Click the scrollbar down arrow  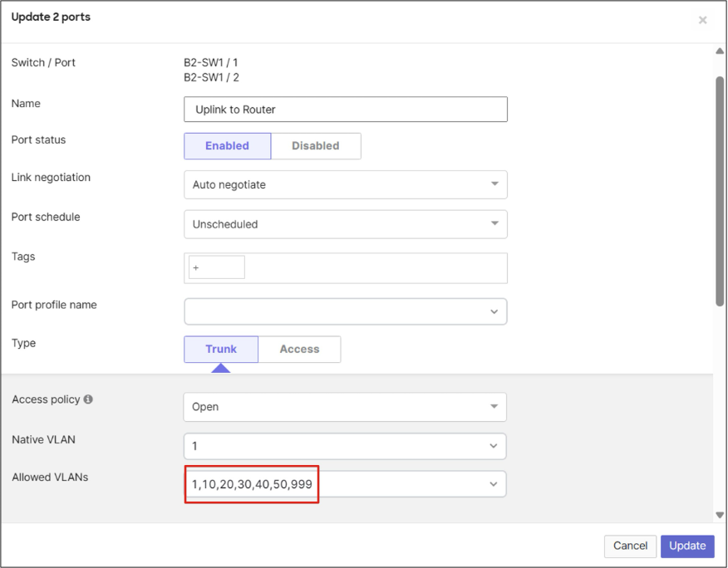click(x=720, y=515)
